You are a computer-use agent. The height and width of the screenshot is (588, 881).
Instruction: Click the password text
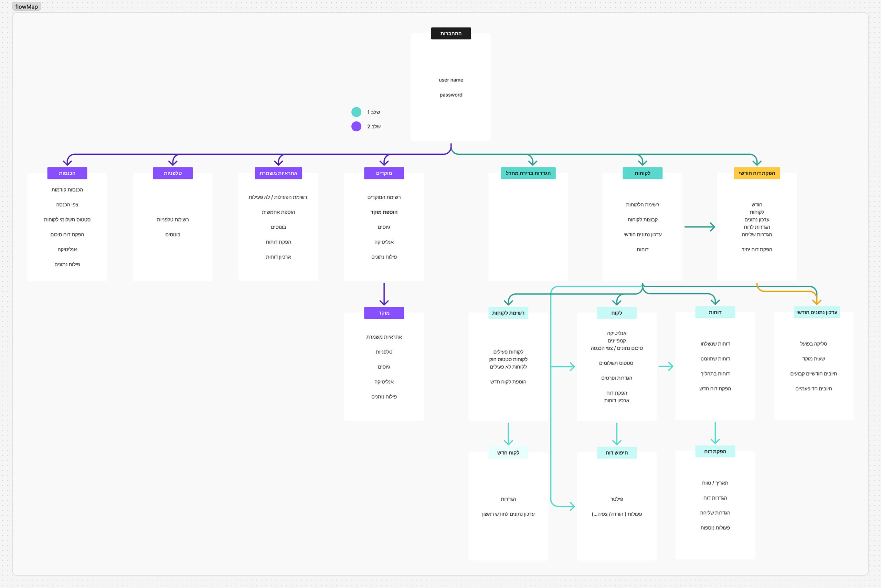pos(450,95)
